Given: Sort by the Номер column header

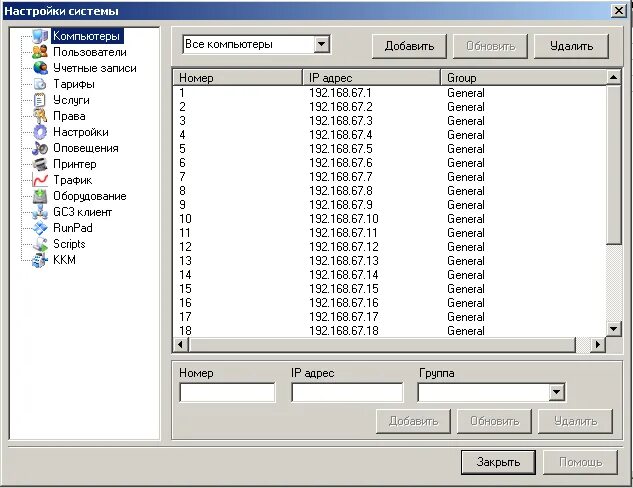Looking at the screenshot, I should coord(237,77).
